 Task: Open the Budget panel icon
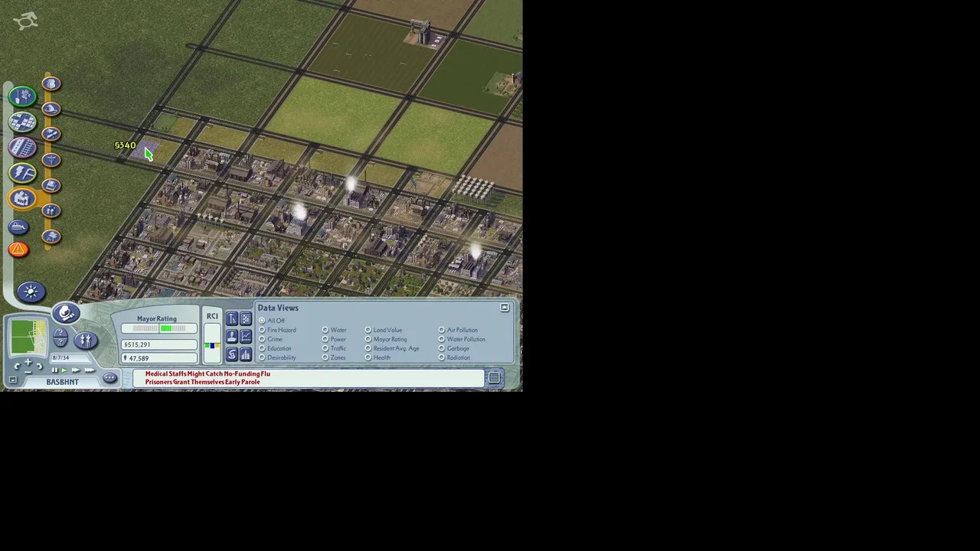[232, 354]
